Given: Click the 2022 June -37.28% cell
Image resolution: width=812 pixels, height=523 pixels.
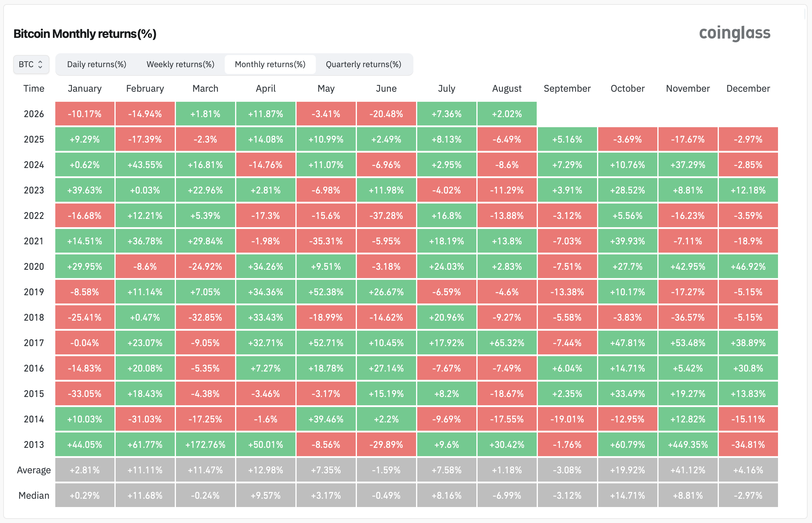Looking at the screenshot, I should click(x=386, y=216).
